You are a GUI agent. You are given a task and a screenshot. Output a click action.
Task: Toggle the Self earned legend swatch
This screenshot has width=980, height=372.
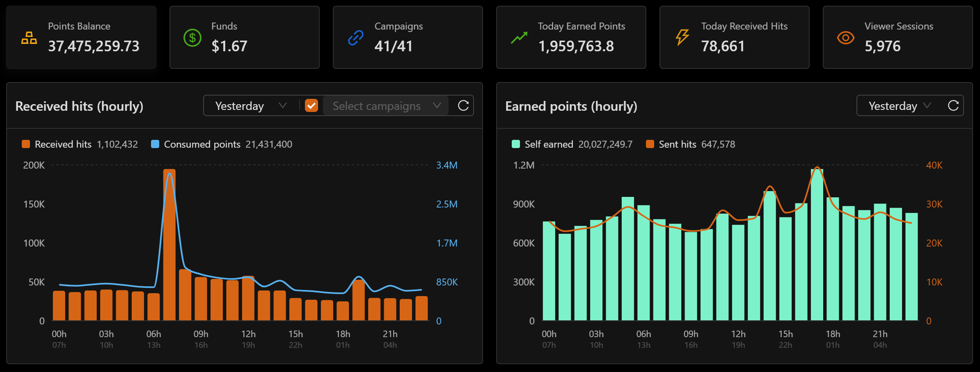[516, 144]
